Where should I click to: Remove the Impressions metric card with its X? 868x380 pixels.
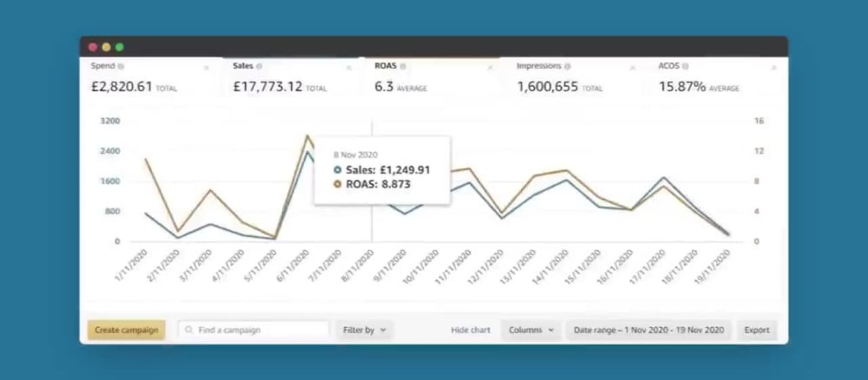[632, 68]
